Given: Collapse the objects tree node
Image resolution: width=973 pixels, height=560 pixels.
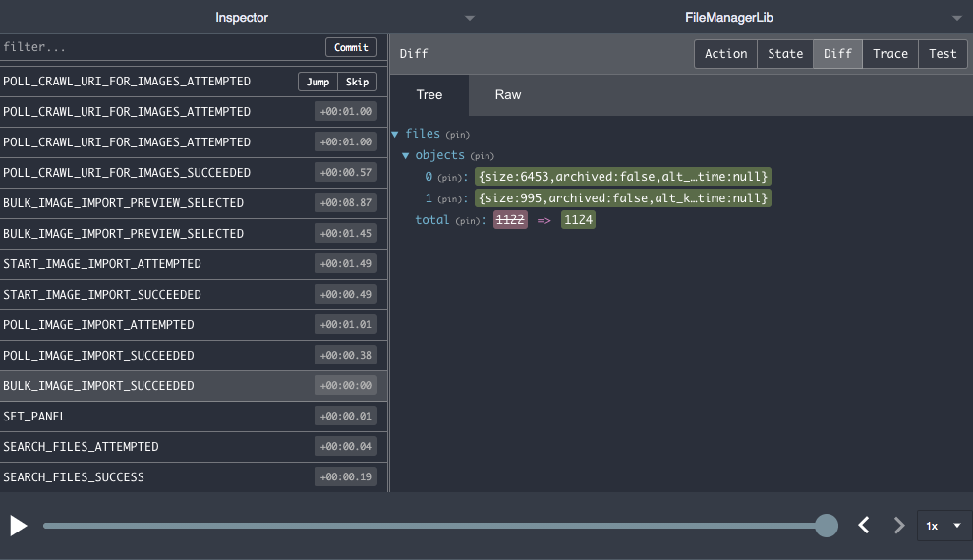Looking at the screenshot, I should [406, 155].
